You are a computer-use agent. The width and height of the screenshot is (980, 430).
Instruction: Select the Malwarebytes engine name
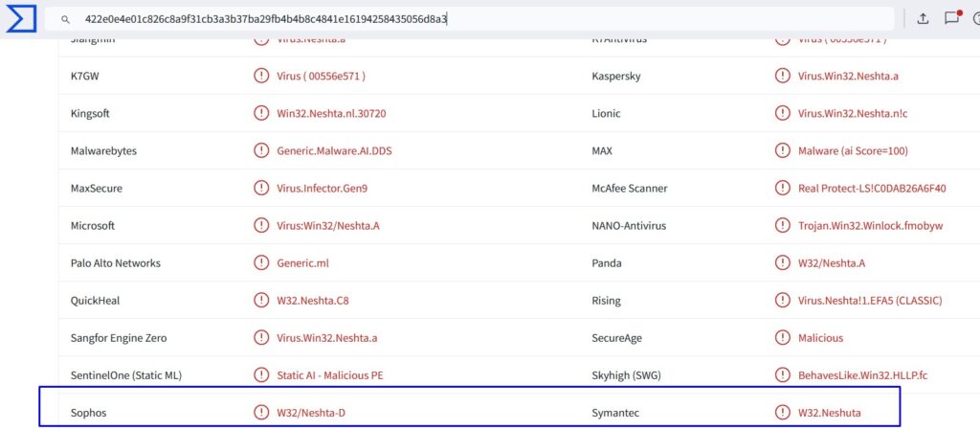(103, 151)
